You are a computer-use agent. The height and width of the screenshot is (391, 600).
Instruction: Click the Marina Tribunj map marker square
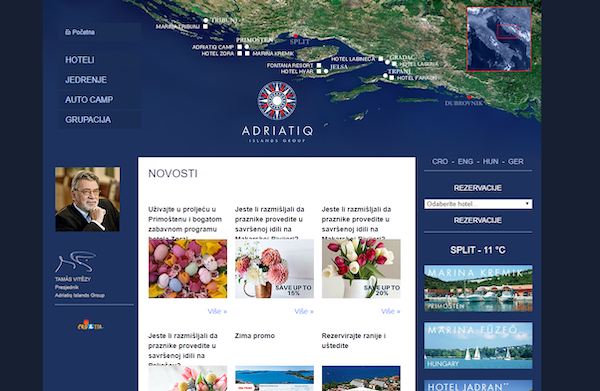point(205,26)
